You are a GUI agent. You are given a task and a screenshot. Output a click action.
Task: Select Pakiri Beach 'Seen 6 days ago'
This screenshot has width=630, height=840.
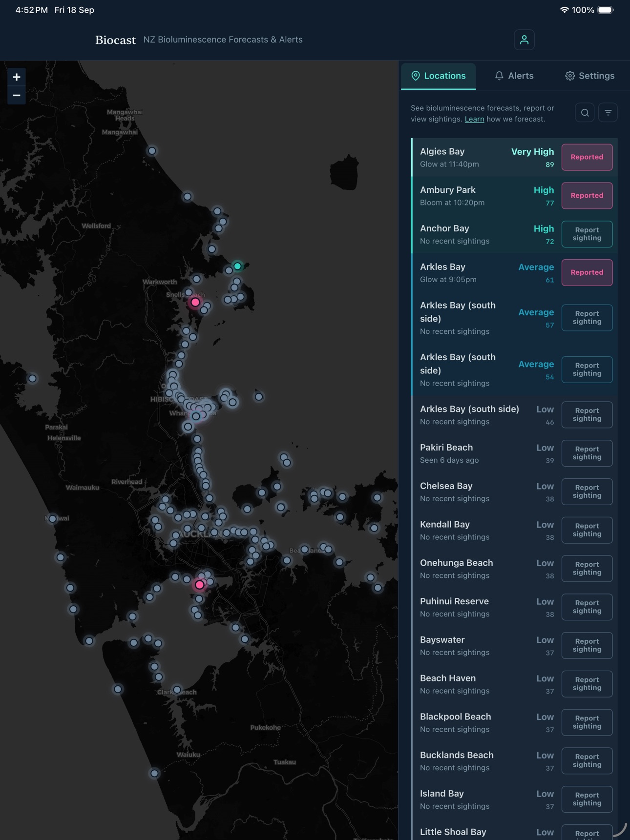tap(449, 460)
